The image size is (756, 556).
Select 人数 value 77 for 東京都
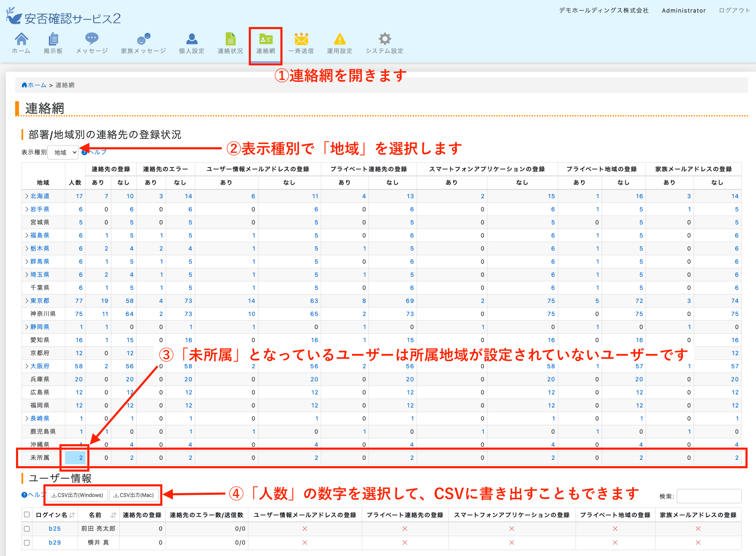click(x=79, y=301)
